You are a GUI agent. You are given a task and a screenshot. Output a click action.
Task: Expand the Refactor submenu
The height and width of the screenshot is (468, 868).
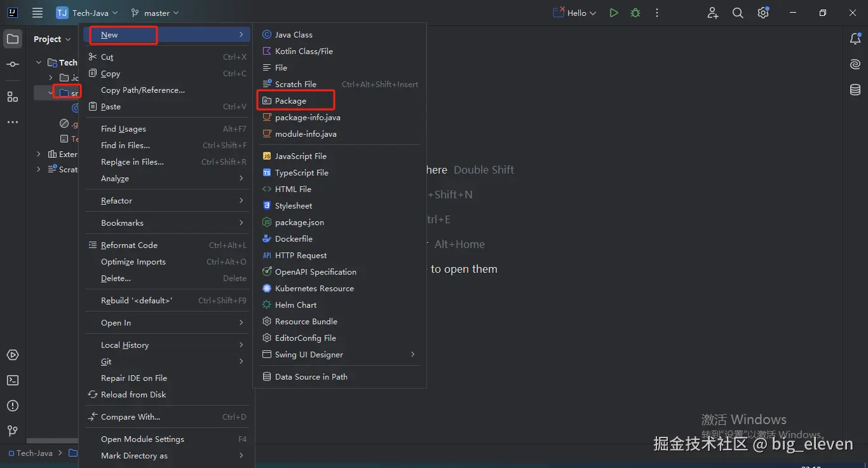(x=167, y=200)
